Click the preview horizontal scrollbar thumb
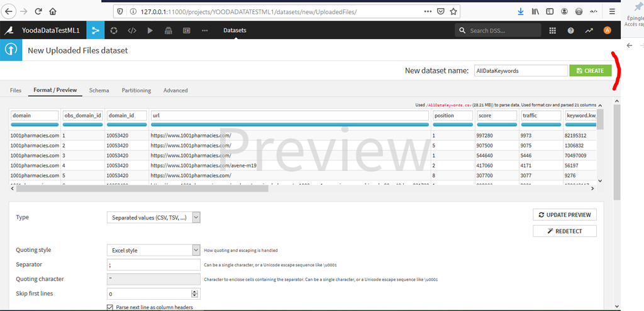Screen dimensions: 644x311 click(x=142, y=188)
